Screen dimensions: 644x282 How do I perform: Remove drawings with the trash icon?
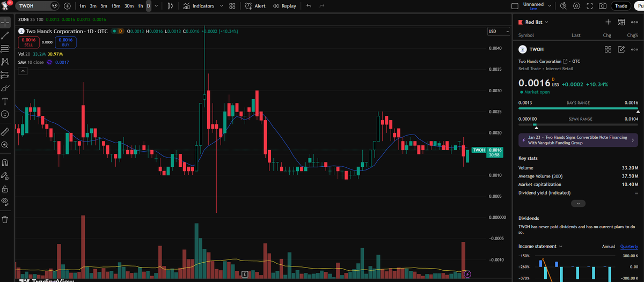[5, 219]
